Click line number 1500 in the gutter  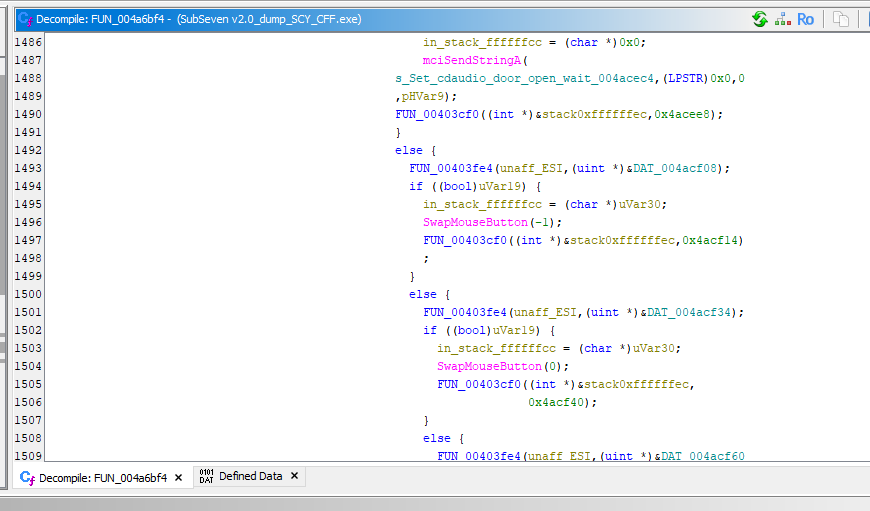[x=28, y=294]
